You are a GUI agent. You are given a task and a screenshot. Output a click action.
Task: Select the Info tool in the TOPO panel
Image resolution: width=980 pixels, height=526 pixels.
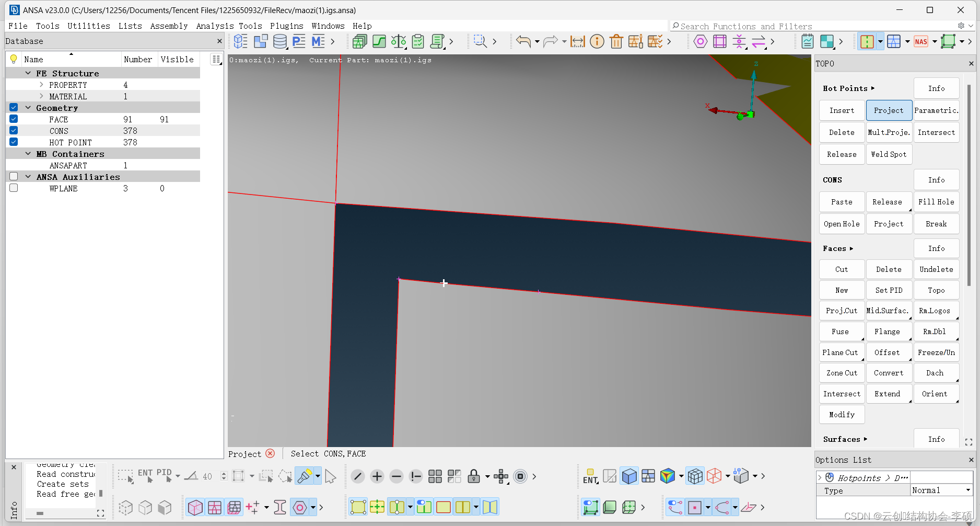pyautogui.click(x=936, y=88)
